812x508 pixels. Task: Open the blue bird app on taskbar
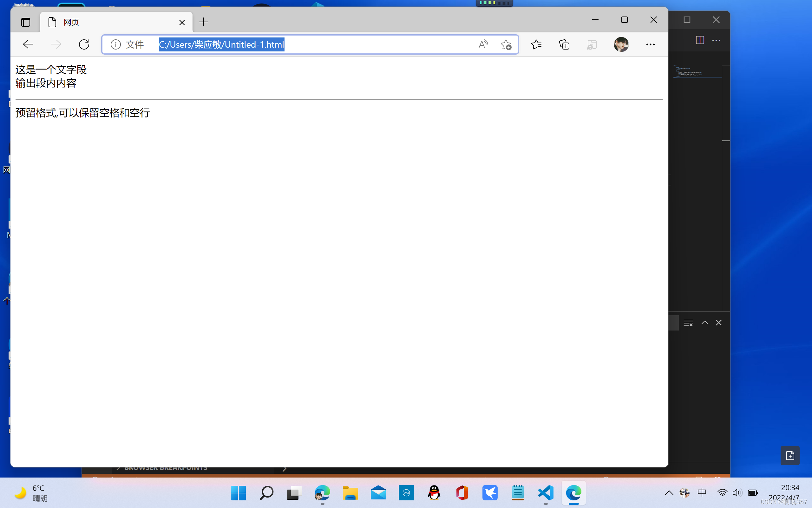click(490, 493)
